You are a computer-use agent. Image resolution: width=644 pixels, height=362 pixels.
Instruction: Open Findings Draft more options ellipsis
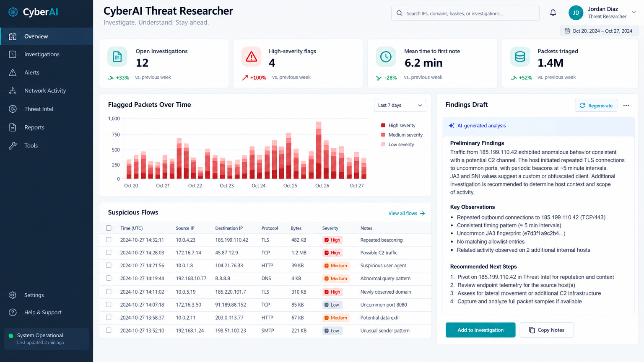pos(626,106)
